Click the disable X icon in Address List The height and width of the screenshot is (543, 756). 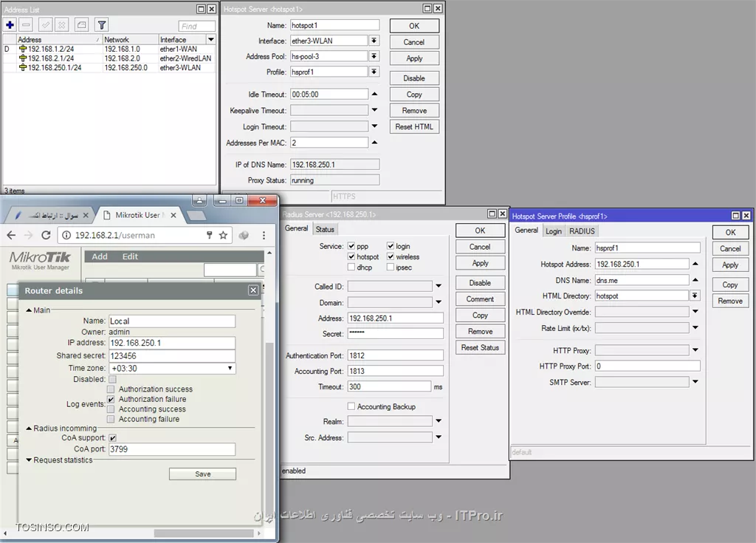62,25
